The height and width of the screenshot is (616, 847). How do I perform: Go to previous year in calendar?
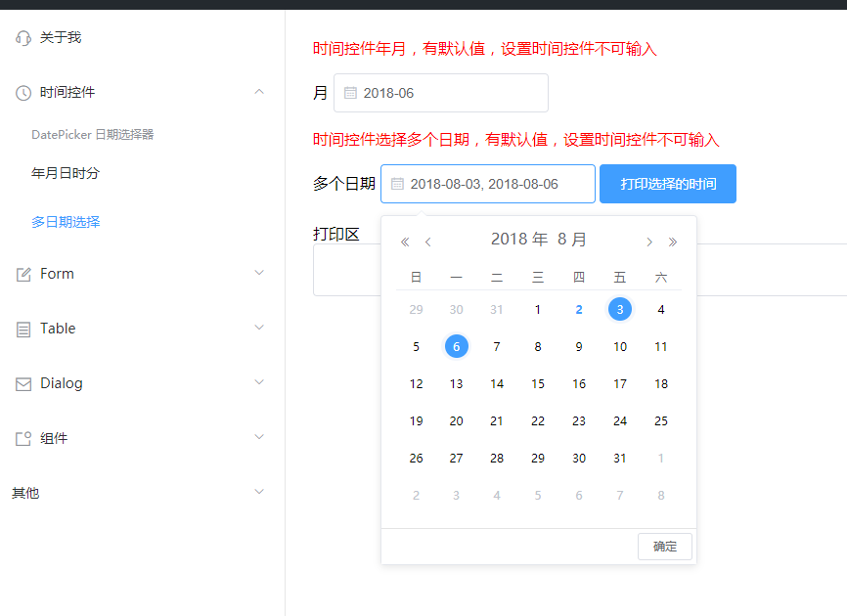(405, 242)
